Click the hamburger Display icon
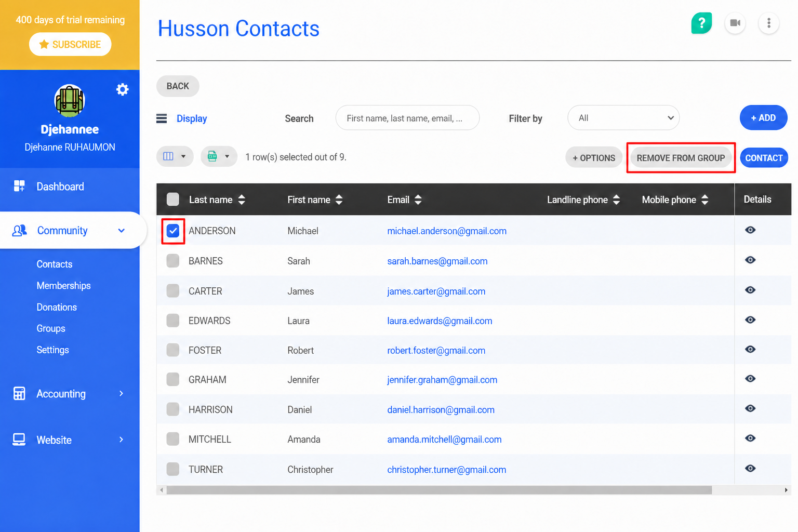Image resolution: width=798 pixels, height=532 pixels. [162, 118]
